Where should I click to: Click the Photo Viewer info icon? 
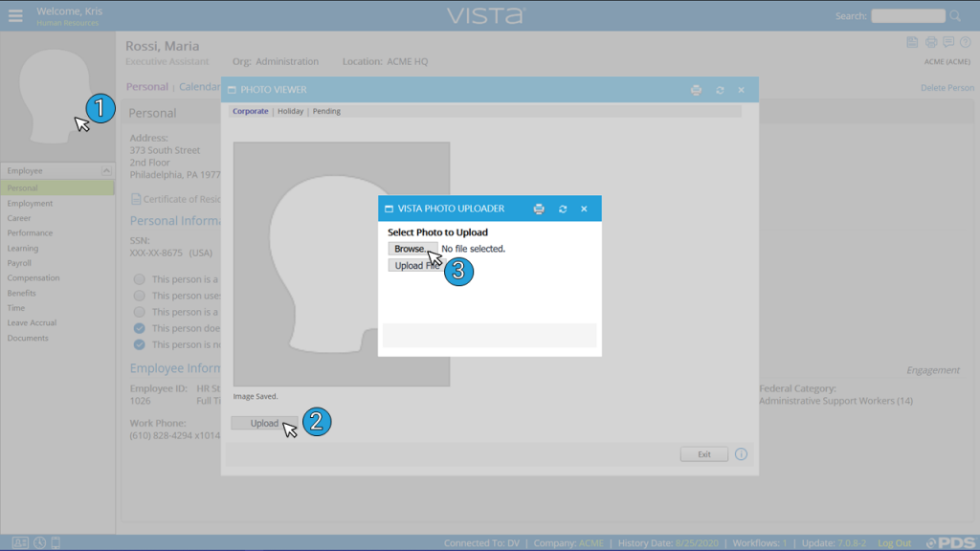point(742,454)
